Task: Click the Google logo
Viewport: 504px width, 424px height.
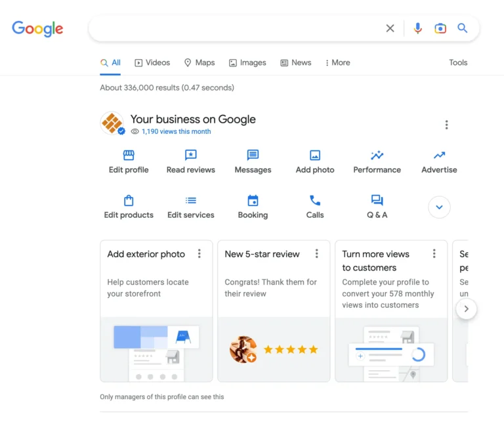Action: coord(37,29)
